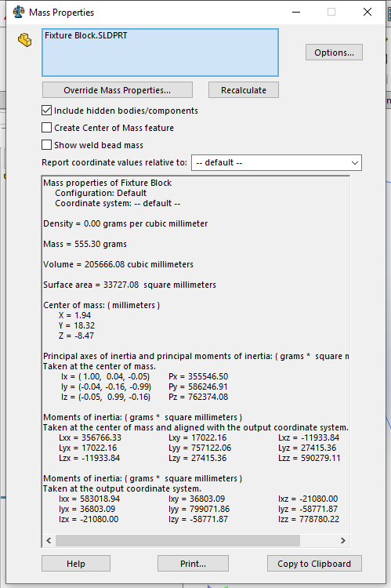The image size is (391, 588).
Task: Enable Show weld bead mass
Action: (46, 145)
